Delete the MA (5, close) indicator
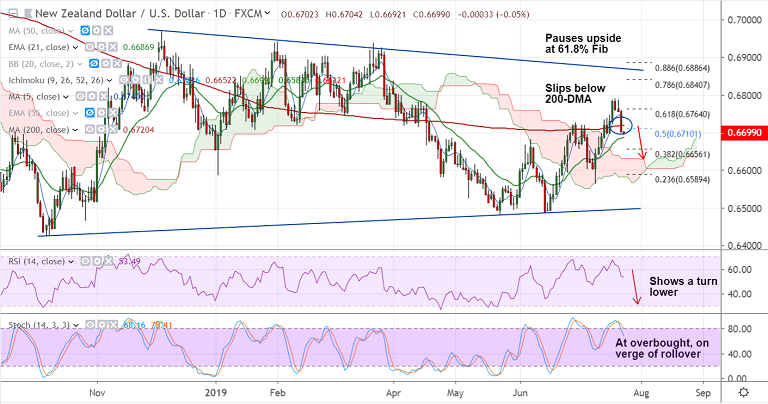This screenshot has height=404, width=768. tap(103, 96)
